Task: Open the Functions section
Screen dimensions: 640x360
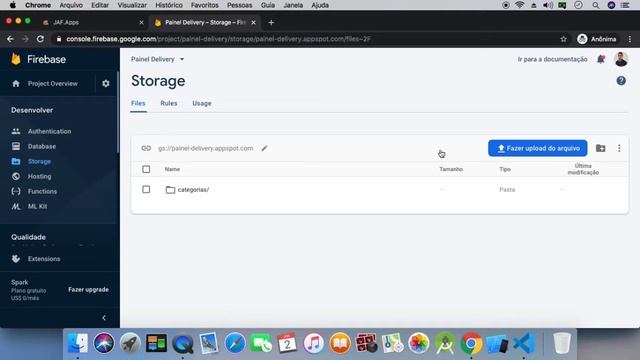Action: click(x=42, y=191)
